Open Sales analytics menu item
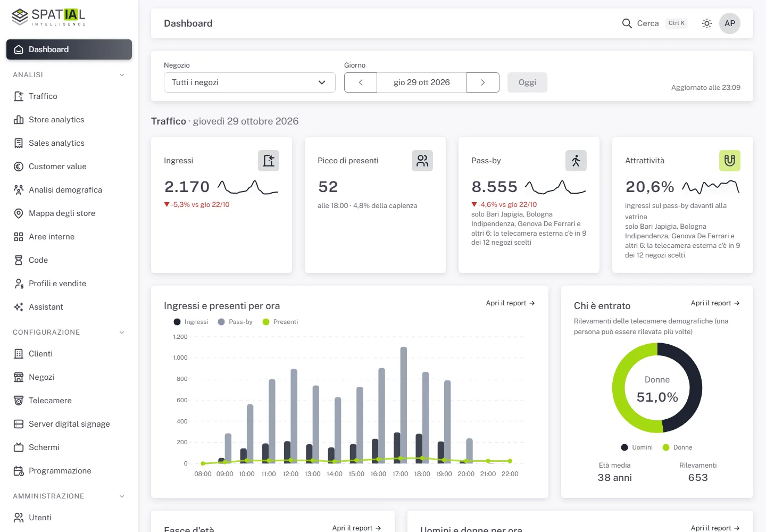This screenshot has height=532, width=766. pyautogui.click(x=69, y=143)
